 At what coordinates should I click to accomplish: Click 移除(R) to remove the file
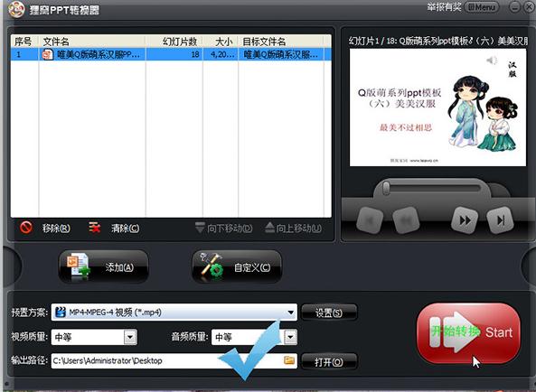click(x=56, y=229)
